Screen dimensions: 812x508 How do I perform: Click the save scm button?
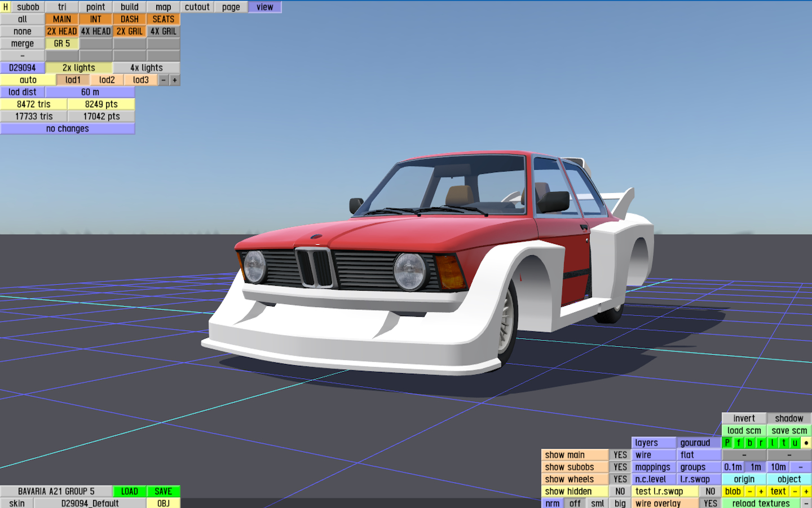(x=789, y=431)
